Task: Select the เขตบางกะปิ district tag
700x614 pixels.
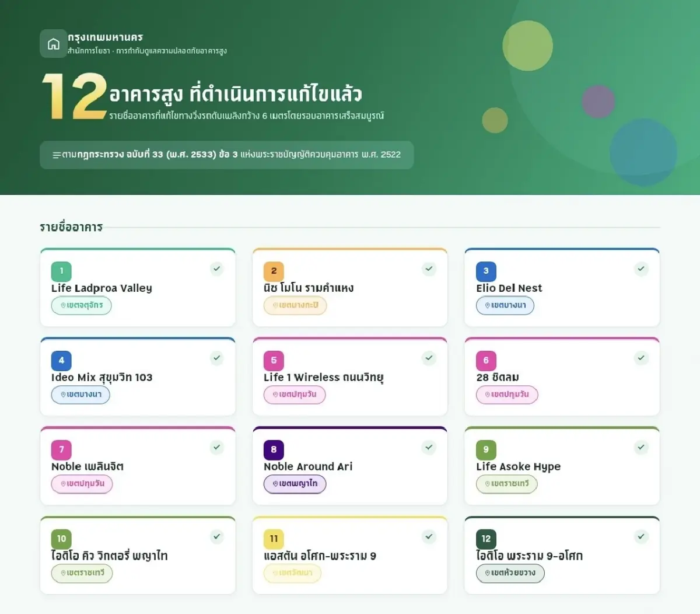Action: pos(295,305)
